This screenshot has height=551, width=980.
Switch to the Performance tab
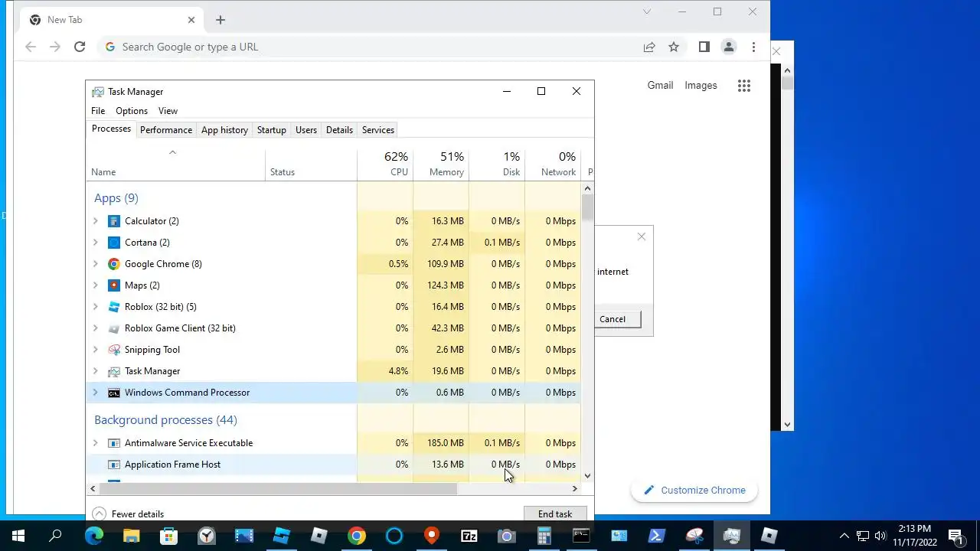166,130
